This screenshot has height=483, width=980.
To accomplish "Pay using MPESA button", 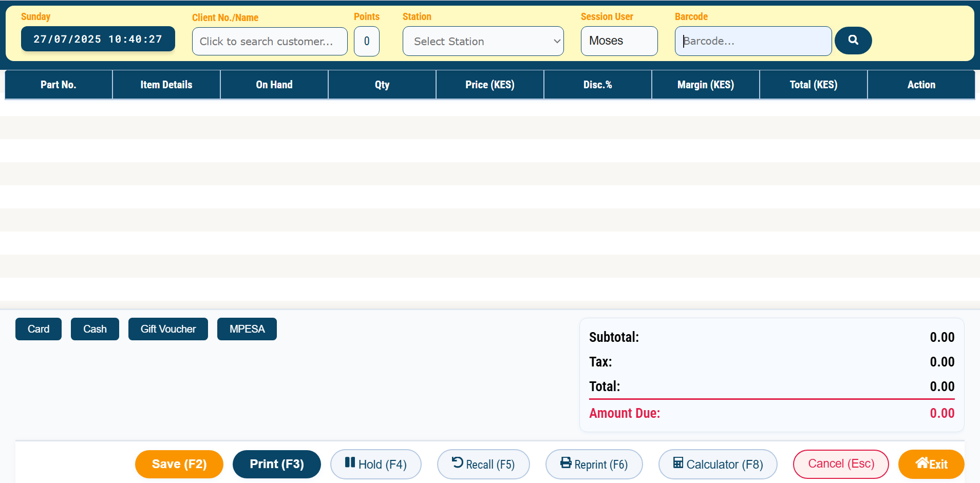I will [x=247, y=329].
